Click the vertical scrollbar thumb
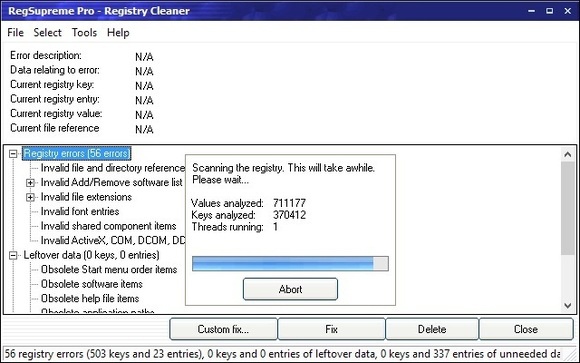 [x=567, y=208]
